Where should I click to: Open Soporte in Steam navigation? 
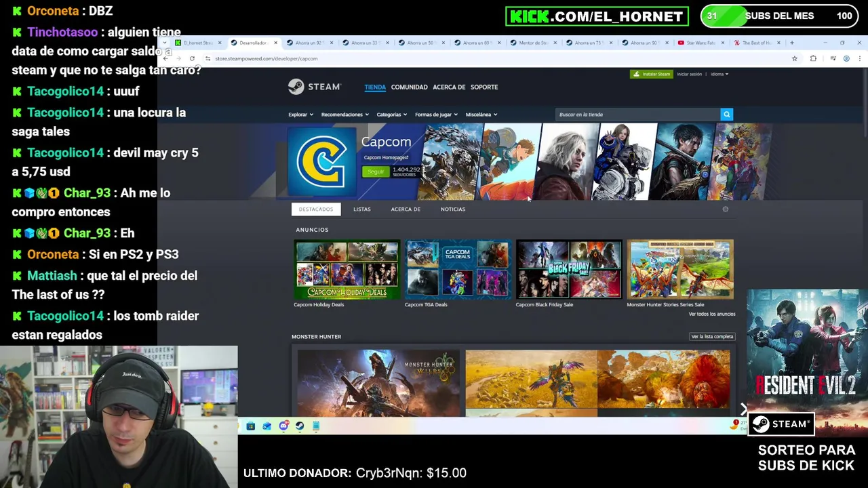pyautogui.click(x=484, y=87)
